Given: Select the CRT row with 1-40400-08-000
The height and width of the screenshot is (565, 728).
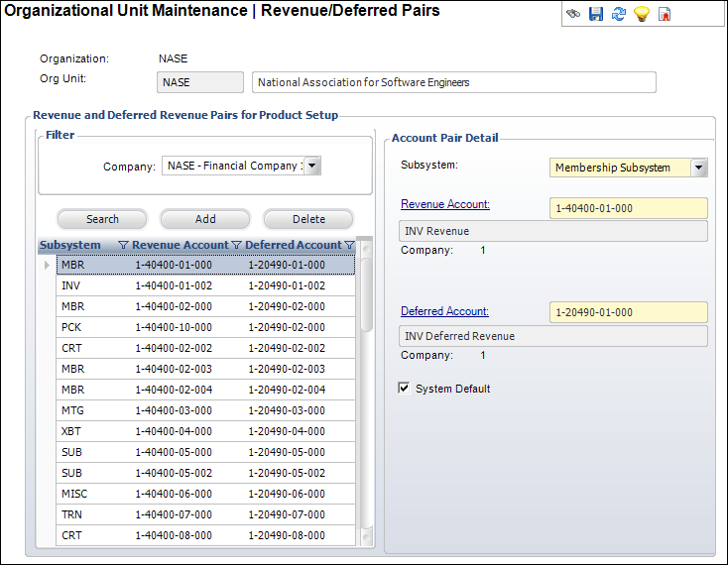Looking at the screenshot, I should point(205,535).
